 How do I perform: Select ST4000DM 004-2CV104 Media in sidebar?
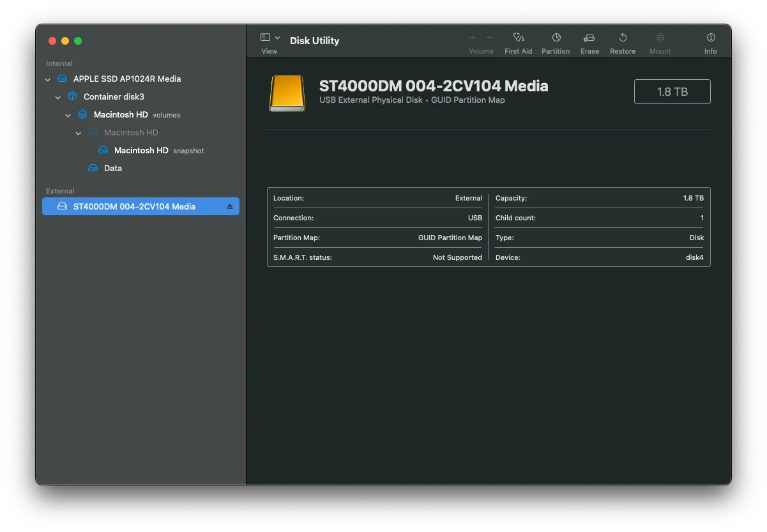coord(134,206)
